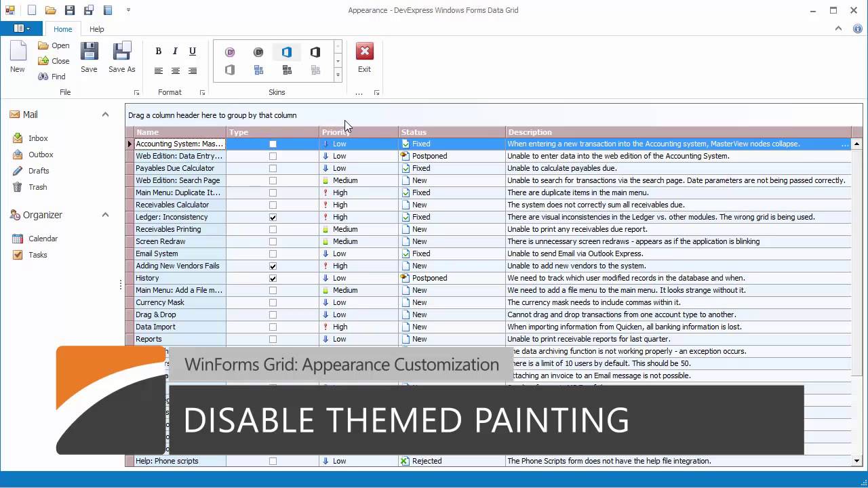Check Type box for Web Edition: Data Entry row
Screen dimensions: 868x488
273,156
